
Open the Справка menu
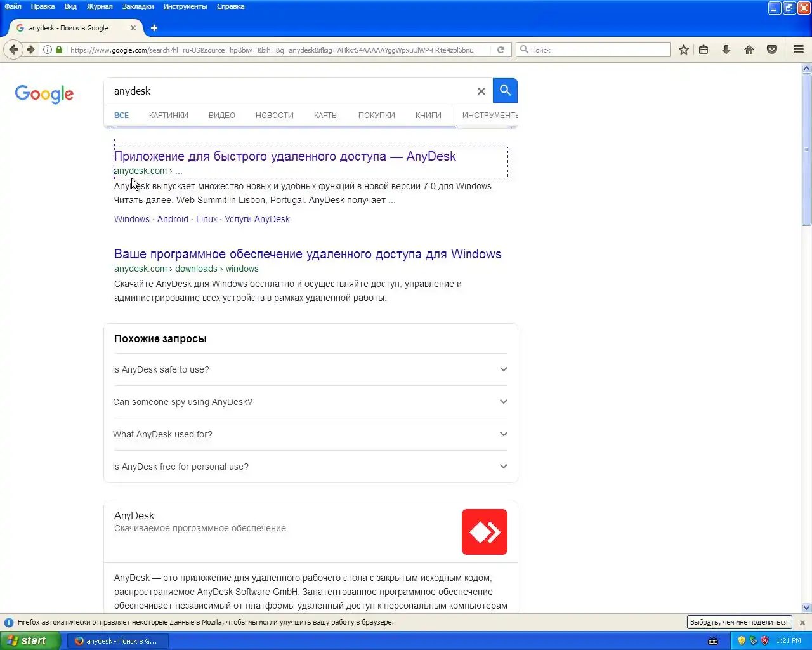click(x=230, y=6)
